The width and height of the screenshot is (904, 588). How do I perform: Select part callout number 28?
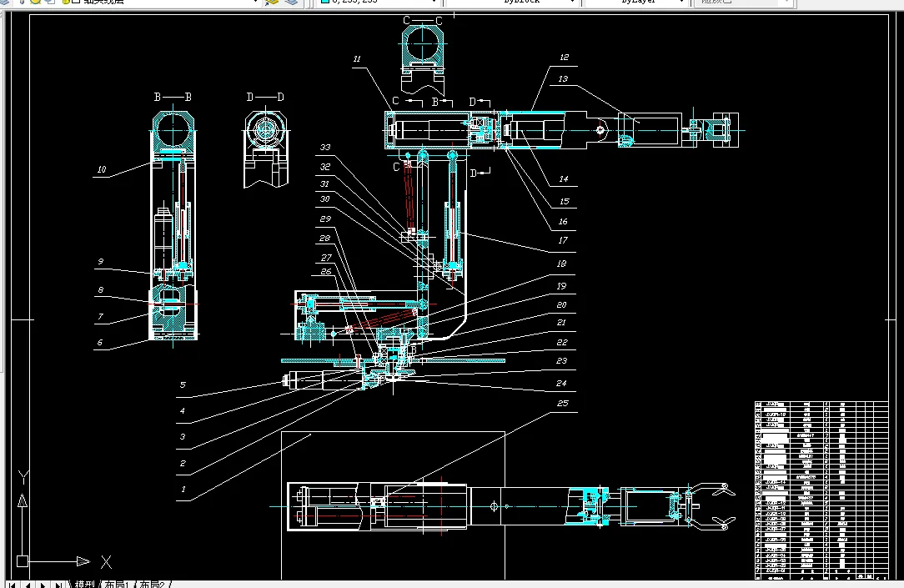point(325,238)
